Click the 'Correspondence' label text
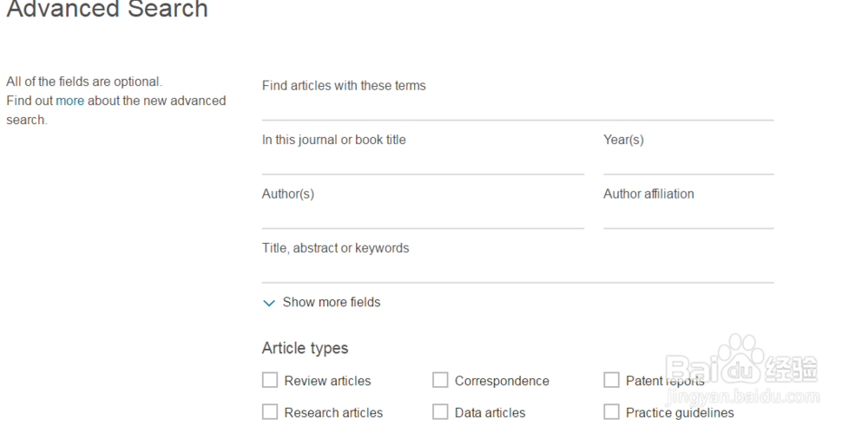This screenshot has height=426, width=868. [x=502, y=381]
